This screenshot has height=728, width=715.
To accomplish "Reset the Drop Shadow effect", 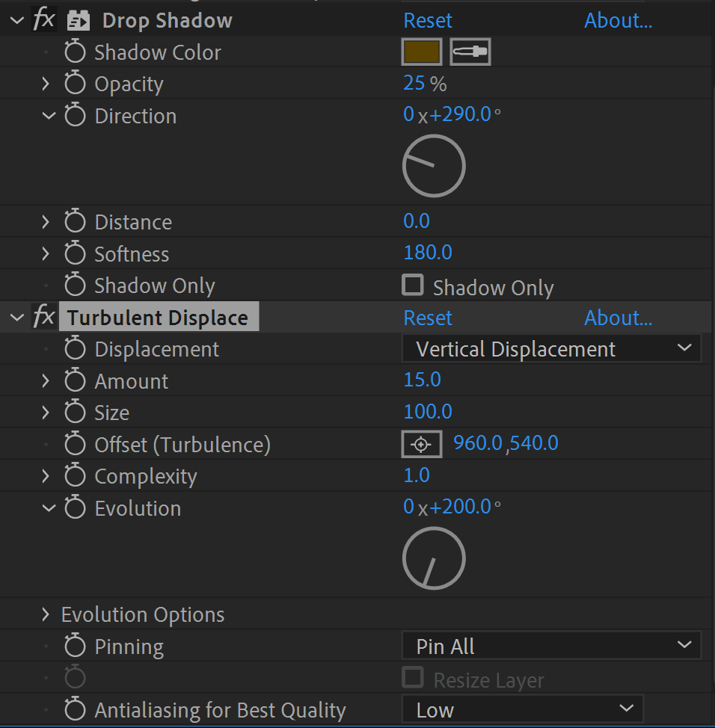I will click(427, 20).
